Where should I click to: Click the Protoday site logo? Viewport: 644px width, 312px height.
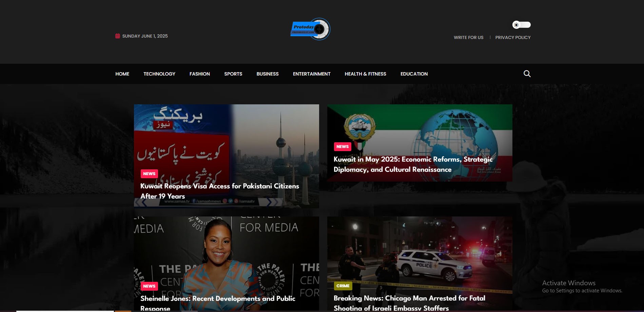[310, 29]
